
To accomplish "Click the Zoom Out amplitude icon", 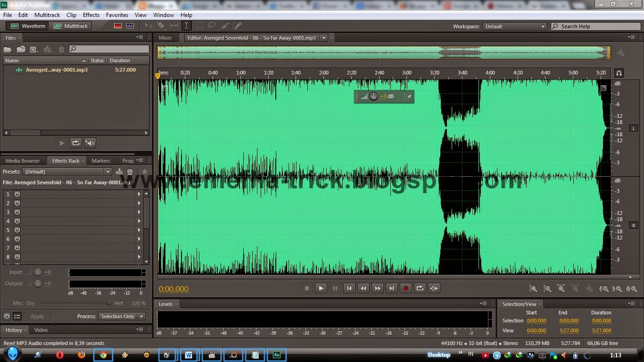I will [547, 288].
